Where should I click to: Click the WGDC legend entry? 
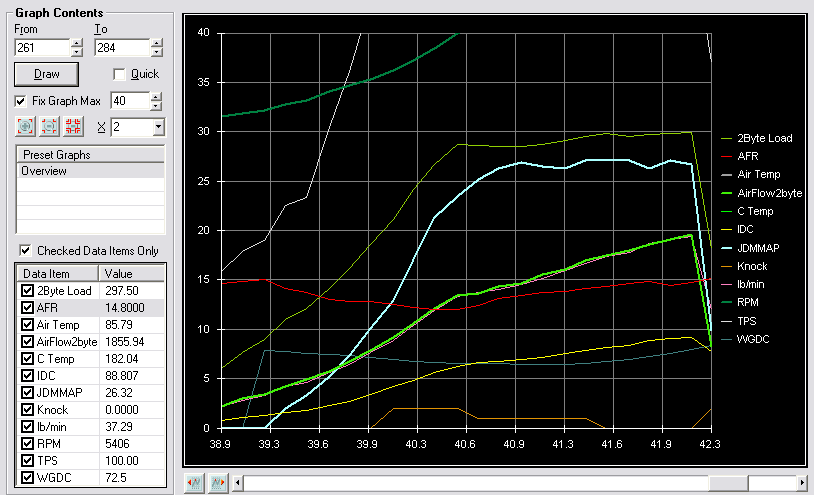(x=745, y=339)
